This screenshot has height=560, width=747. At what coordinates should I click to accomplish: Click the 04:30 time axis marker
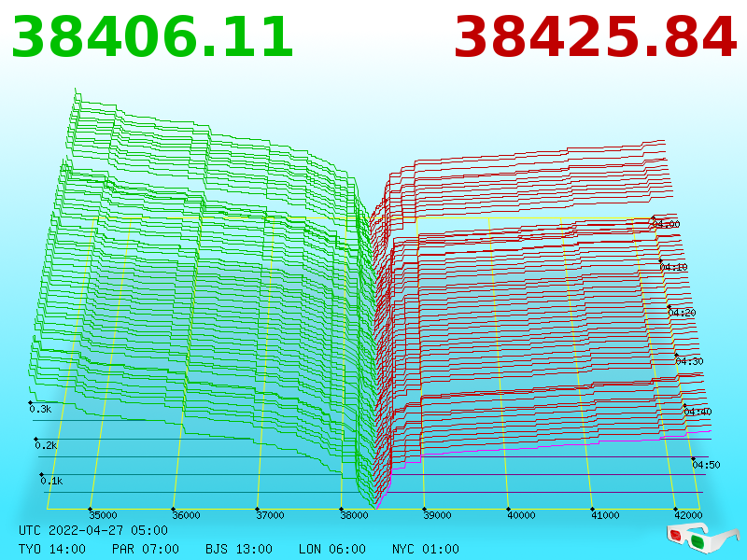point(689,361)
